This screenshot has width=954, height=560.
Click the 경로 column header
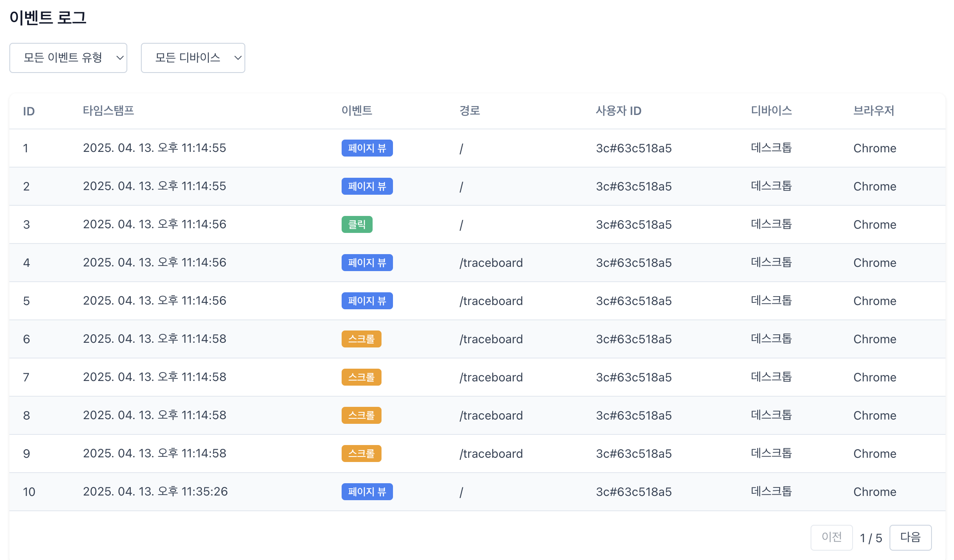(x=469, y=111)
